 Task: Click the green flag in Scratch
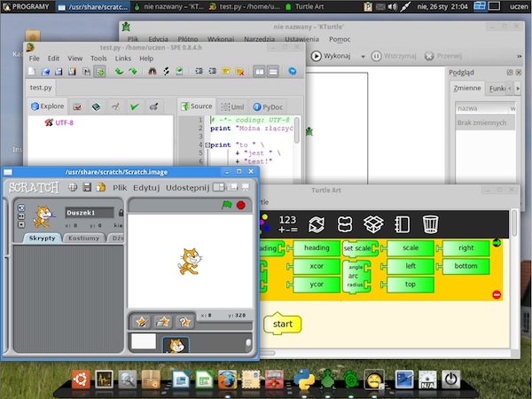click(x=227, y=205)
